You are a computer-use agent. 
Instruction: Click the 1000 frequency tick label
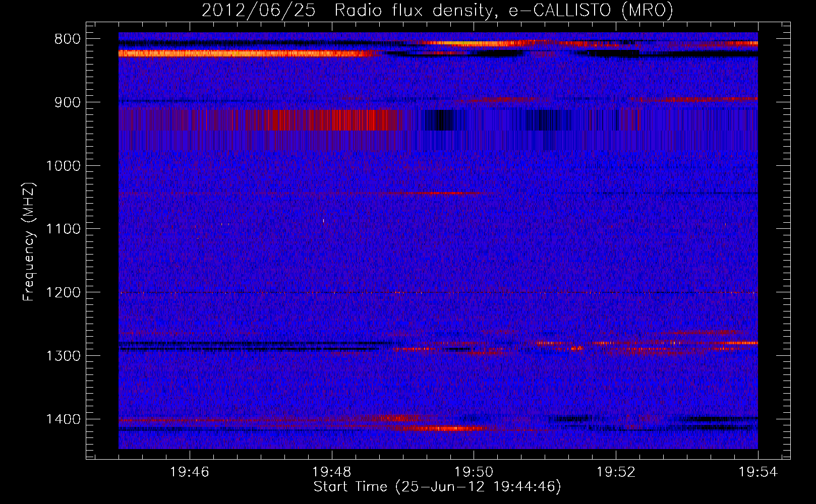tap(64, 166)
